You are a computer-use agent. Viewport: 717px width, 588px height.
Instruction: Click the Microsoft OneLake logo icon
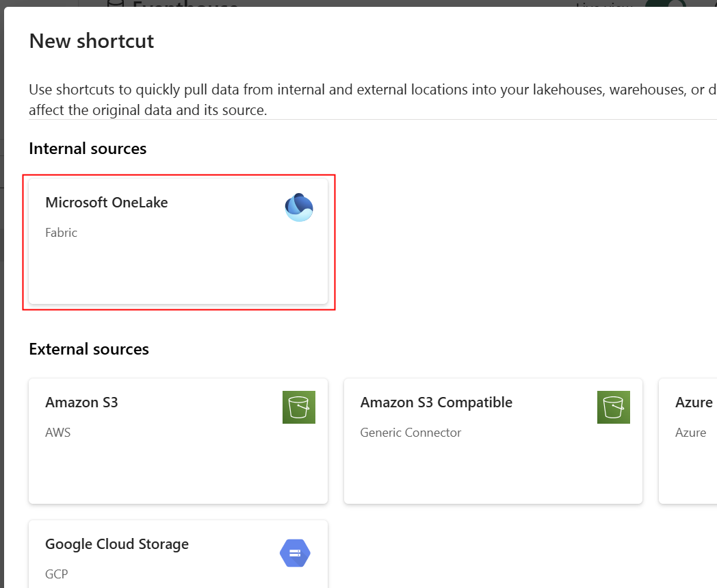point(299,207)
